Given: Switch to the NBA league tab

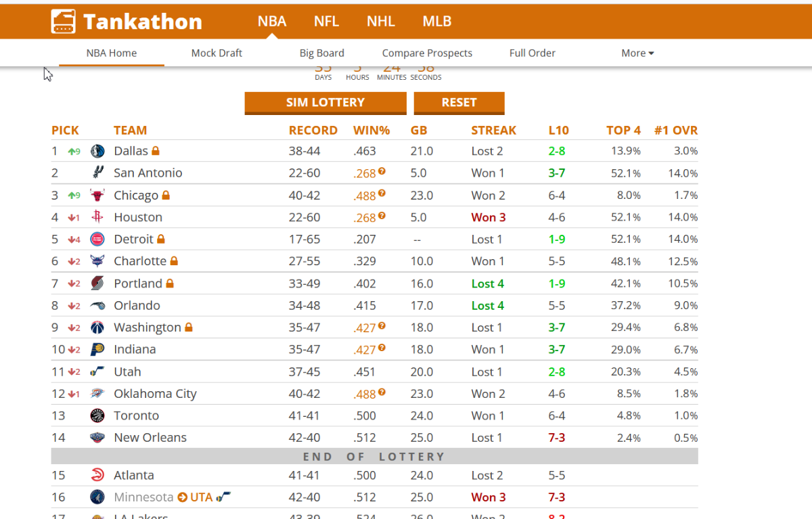Looking at the screenshot, I should pyautogui.click(x=272, y=21).
